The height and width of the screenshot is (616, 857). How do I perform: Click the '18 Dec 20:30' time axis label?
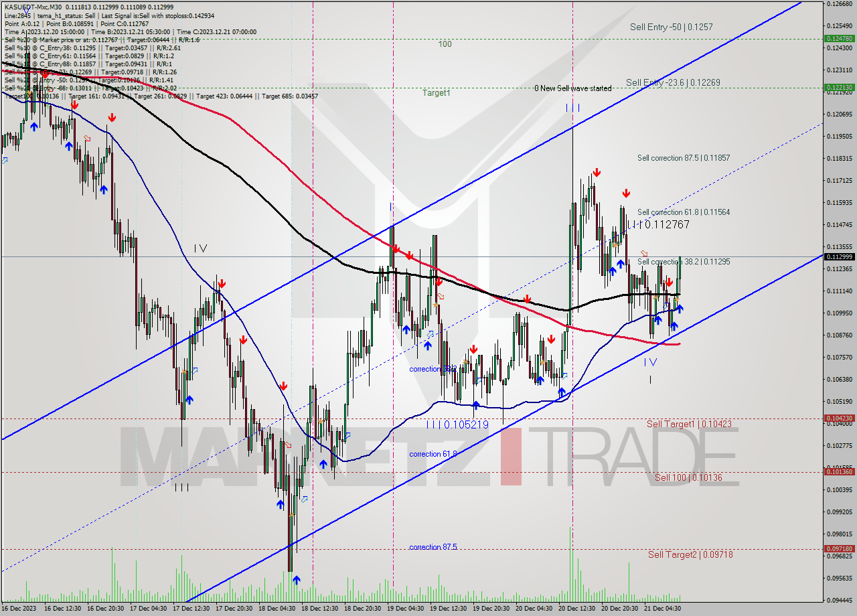coord(364,609)
